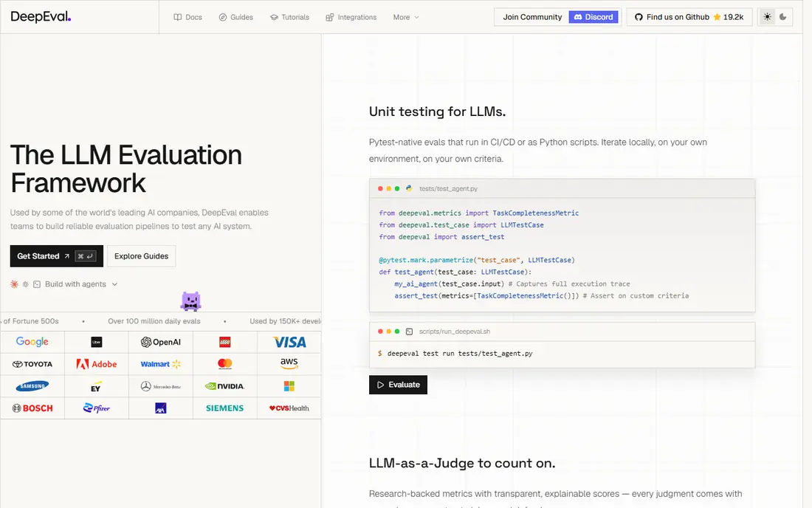Viewport: 812px width, 508px height.
Task: Click the Adobe logo
Action: (x=96, y=364)
